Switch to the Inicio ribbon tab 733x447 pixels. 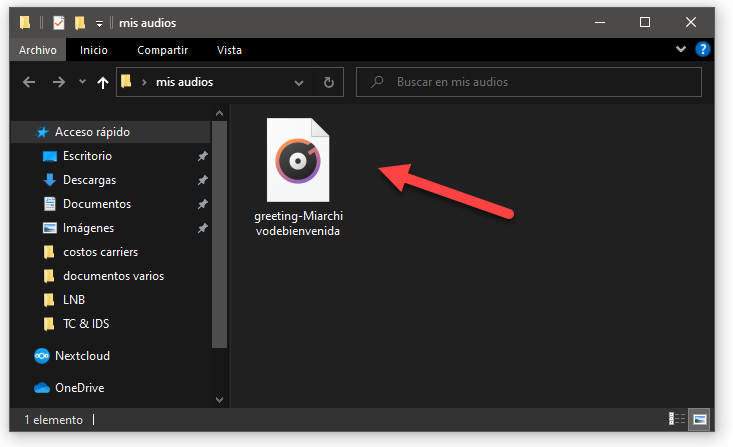pos(93,50)
